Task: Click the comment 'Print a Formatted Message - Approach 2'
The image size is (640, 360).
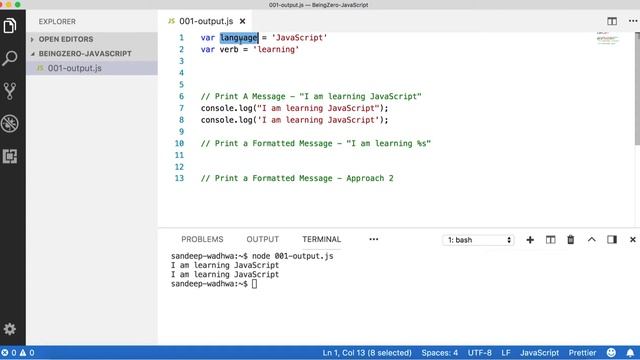Action: (x=297, y=178)
